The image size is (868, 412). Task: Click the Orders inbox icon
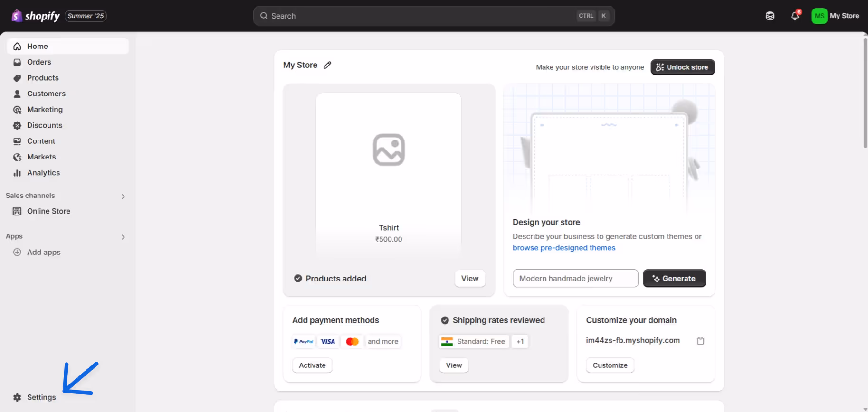(x=17, y=62)
